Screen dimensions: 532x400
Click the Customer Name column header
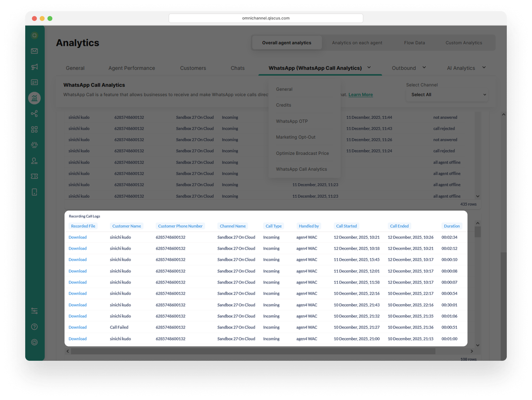[127, 226]
